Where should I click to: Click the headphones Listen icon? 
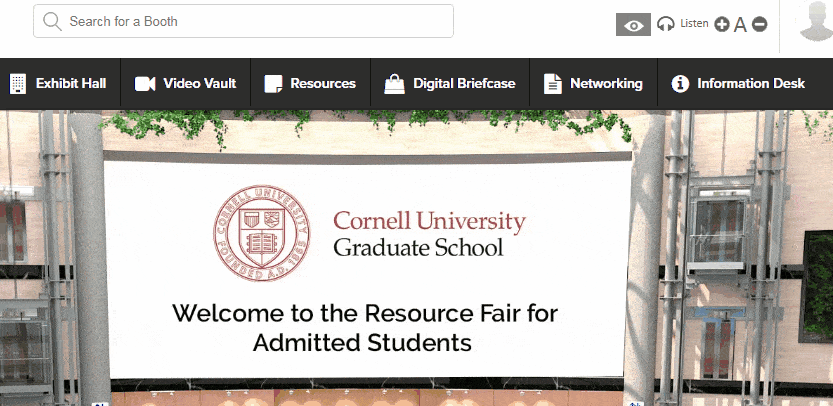coord(666,24)
